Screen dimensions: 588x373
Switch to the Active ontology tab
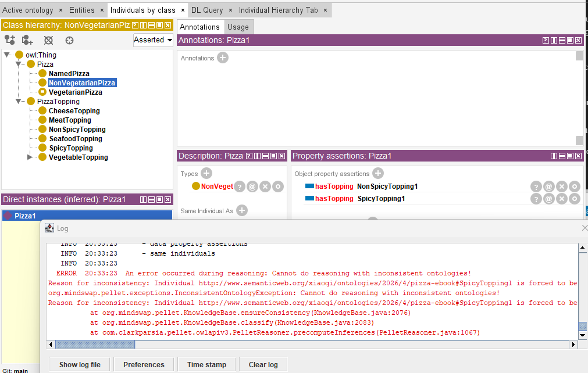(28, 10)
